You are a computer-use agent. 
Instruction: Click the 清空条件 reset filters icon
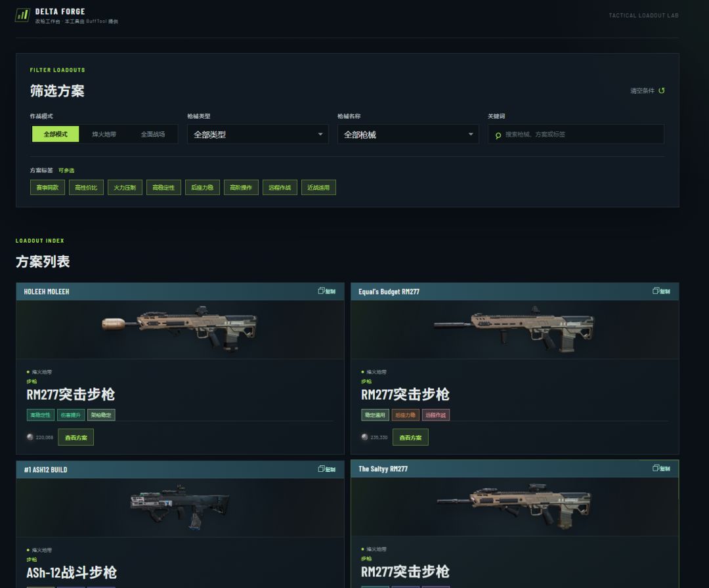[662, 91]
